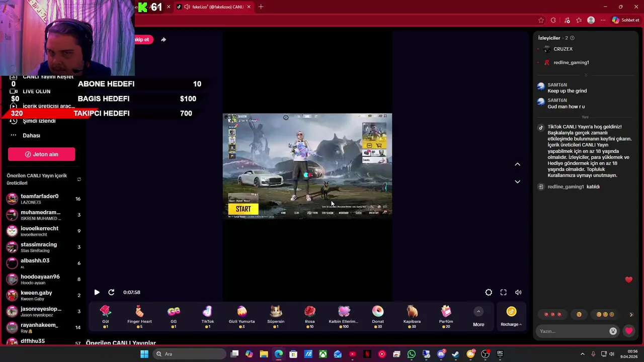Open Copilot Sohbet et button

coord(625,20)
